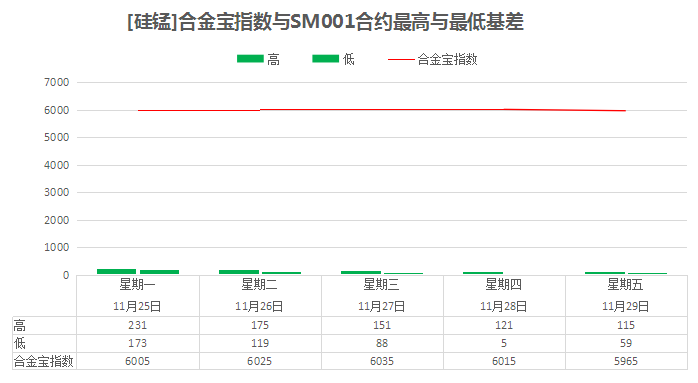Click the red index line
The height and width of the screenshot is (383, 698).
tap(382, 110)
